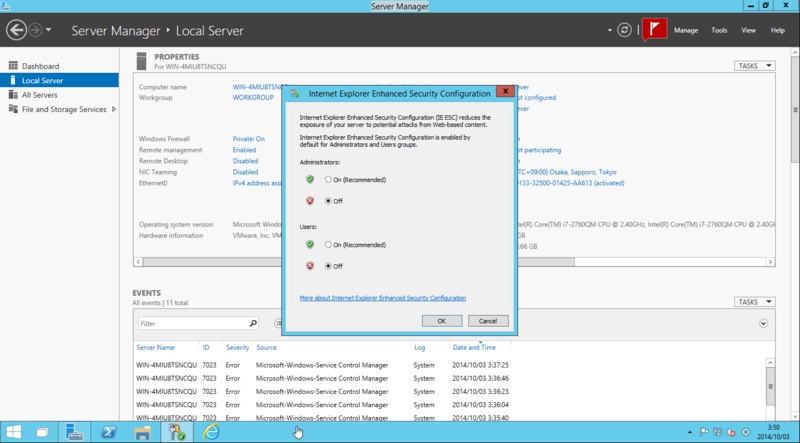Open the Help menu

pyautogui.click(x=778, y=30)
